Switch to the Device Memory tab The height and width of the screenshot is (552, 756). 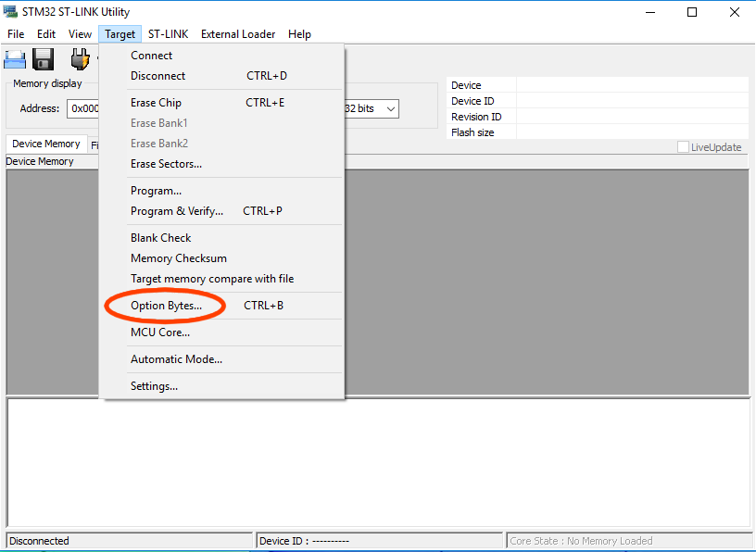(x=45, y=144)
